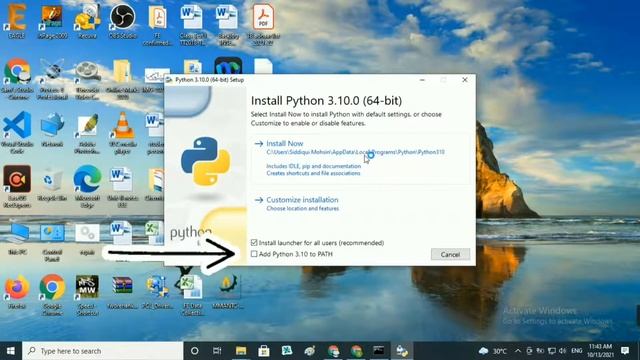The width and height of the screenshot is (640, 360).
Task: Open the EAGLE desktop shortcut
Action: click(x=17, y=22)
